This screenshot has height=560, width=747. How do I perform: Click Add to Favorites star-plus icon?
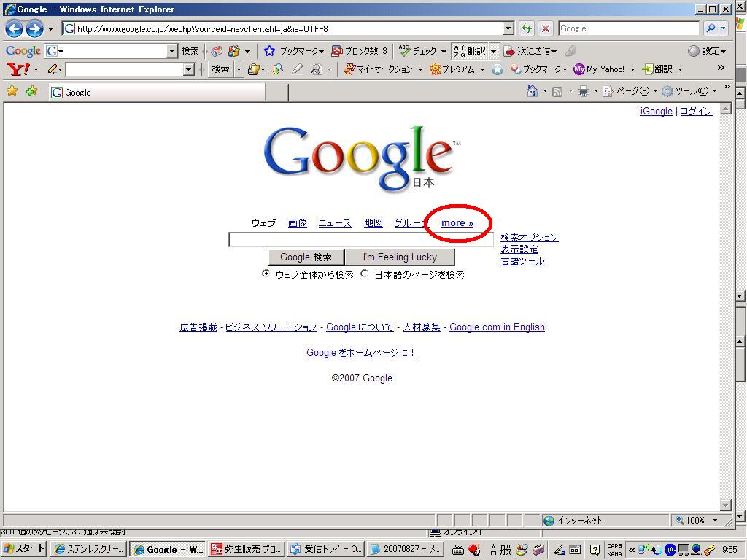coord(32,90)
